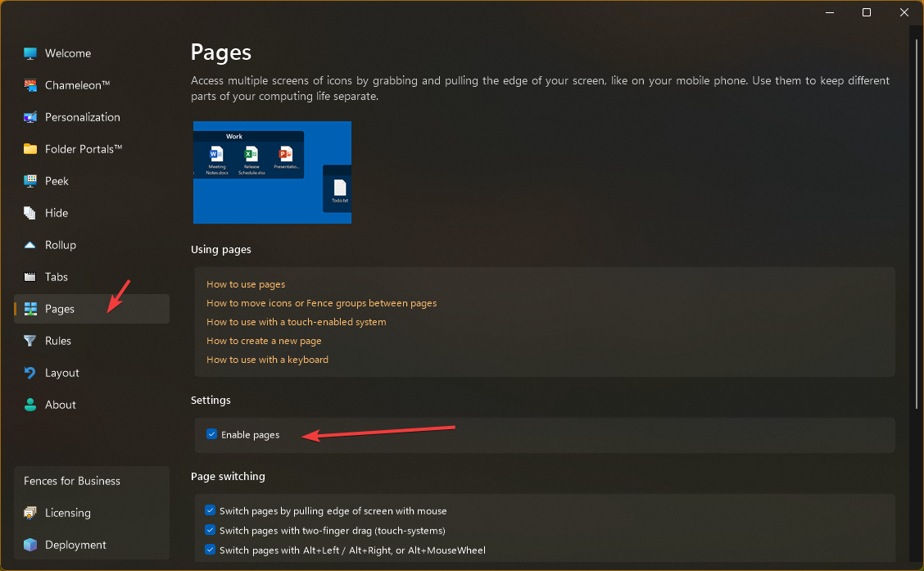Minimize the Fences settings window
924x571 pixels.
(830, 12)
